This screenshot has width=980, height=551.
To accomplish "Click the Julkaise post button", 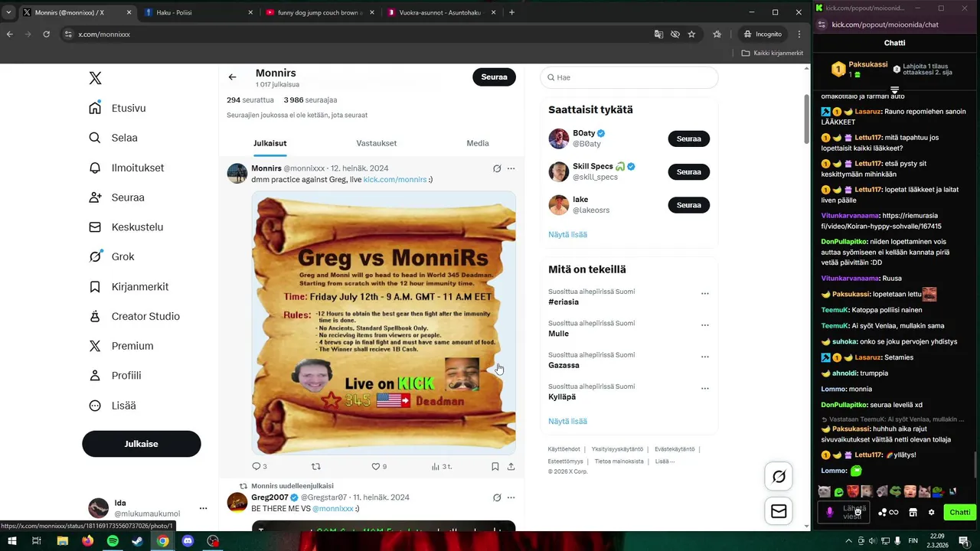I will (142, 444).
